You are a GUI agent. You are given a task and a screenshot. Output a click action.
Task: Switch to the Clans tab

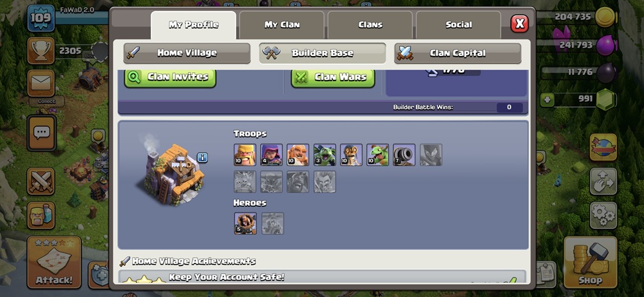click(x=370, y=24)
